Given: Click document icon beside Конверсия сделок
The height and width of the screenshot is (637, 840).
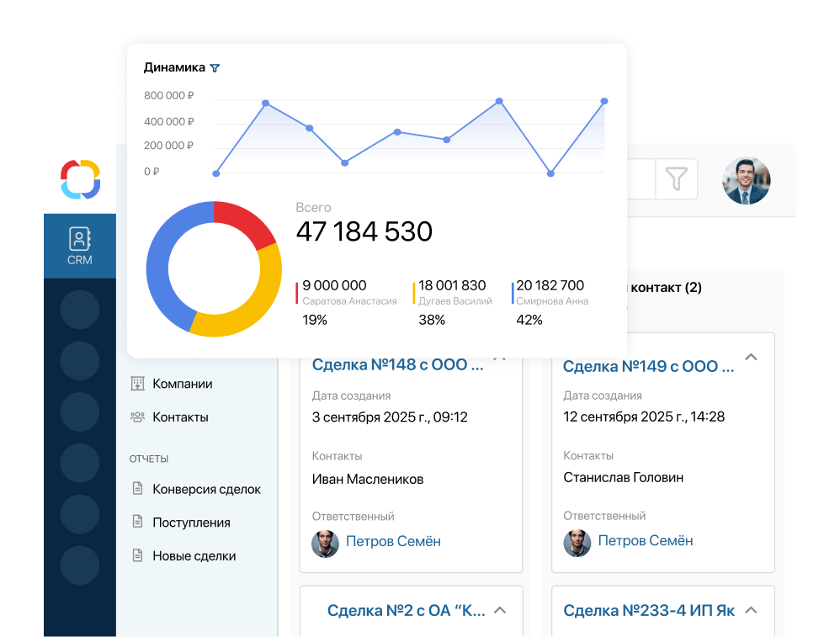Looking at the screenshot, I should point(137,489).
